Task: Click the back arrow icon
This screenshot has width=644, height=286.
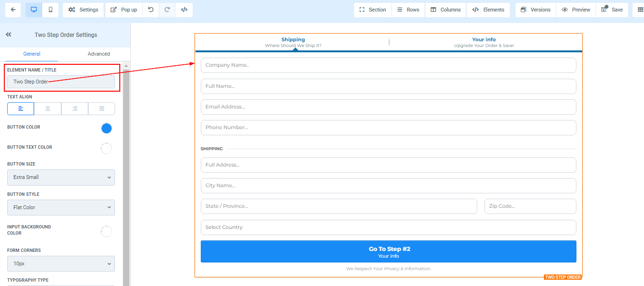Action: (x=13, y=10)
